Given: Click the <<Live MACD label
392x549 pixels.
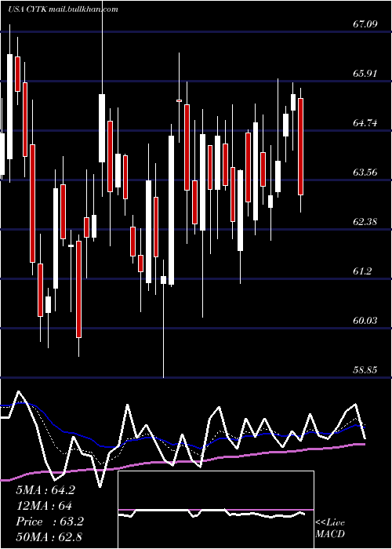Looking at the screenshot, I should click(x=330, y=529).
